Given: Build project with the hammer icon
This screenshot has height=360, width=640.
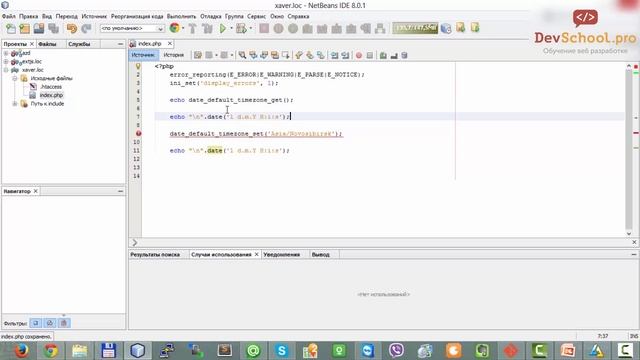Looking at the screenshot, I should [192, 29].
